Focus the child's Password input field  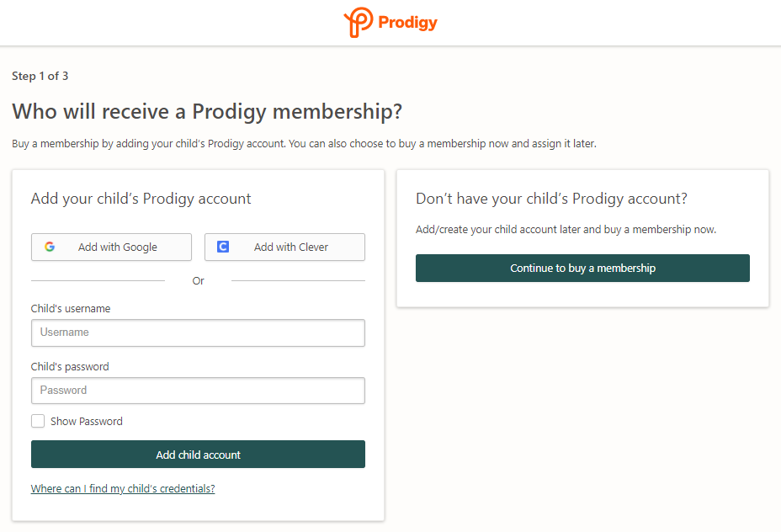198,391
